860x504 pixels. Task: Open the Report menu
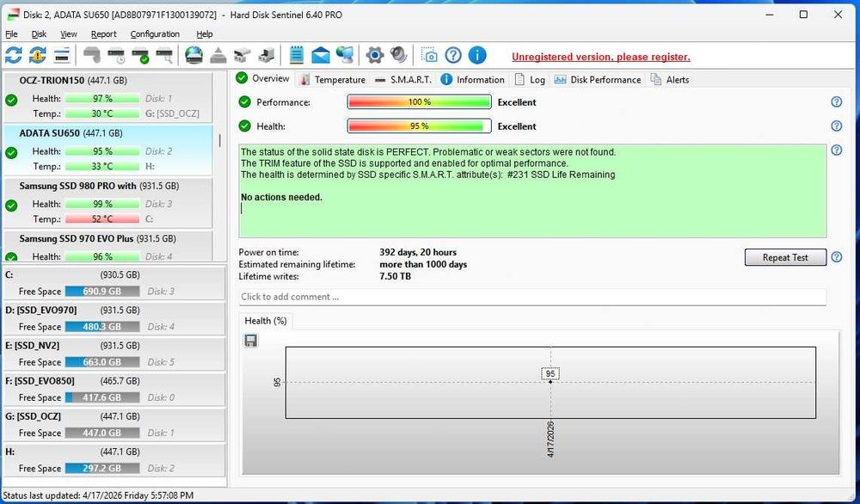[x=104, y=34]
